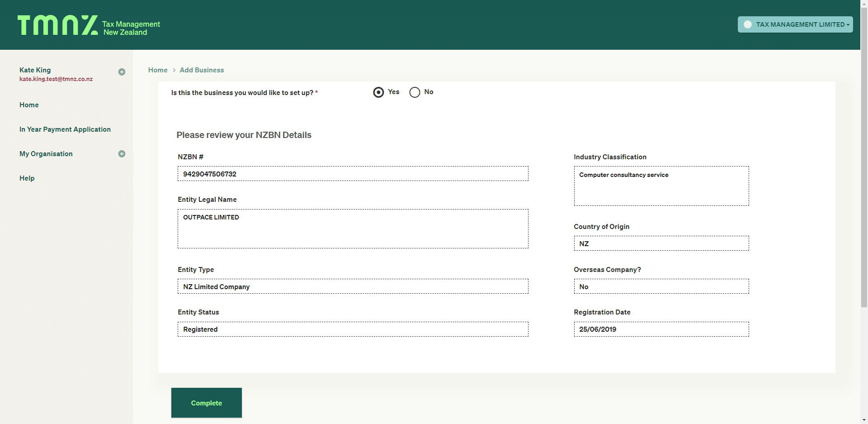This screenshot has height=424, width=868.
Task: Click Registration Date field 25/06/2019
Action: (x=661, y=329)
